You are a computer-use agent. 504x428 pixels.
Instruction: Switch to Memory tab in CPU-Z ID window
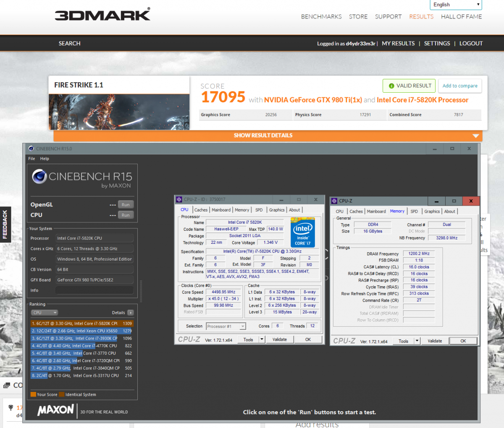click(242, 210)
